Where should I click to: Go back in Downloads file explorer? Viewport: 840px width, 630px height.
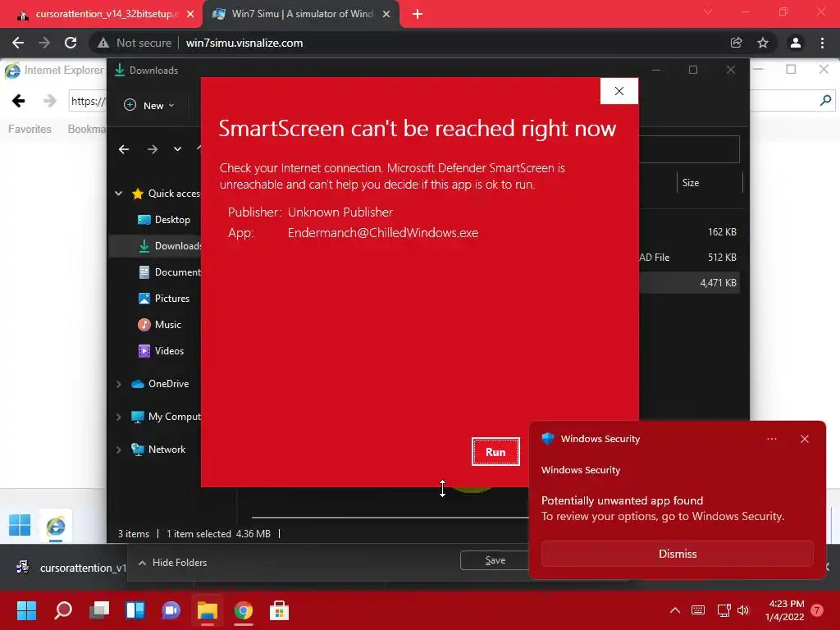(x=124, y=149)
